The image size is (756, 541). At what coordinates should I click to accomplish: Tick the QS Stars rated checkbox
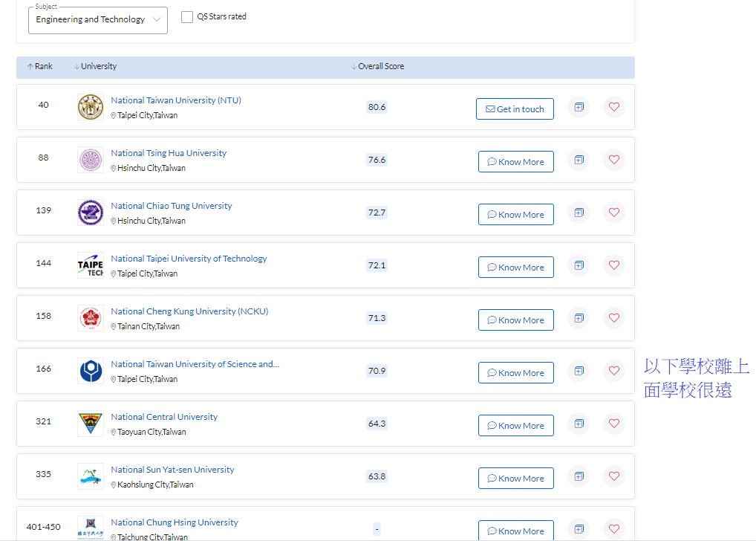[187, 17]
